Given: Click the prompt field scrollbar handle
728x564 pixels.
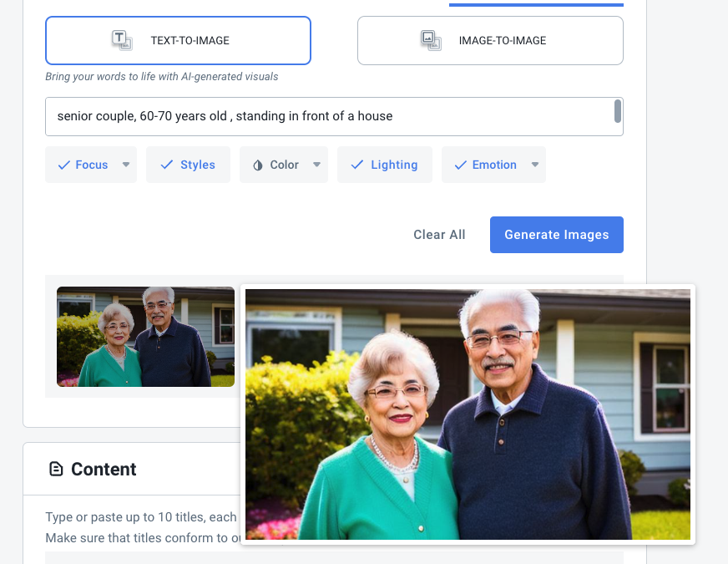Looking at the screenshot, I should coord(618,111).
